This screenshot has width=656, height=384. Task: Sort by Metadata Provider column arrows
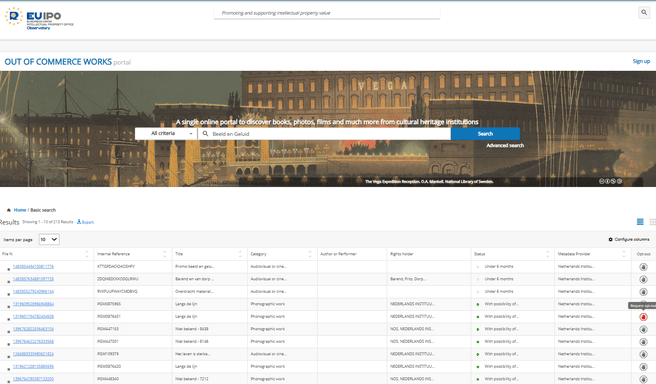(623, 254)
